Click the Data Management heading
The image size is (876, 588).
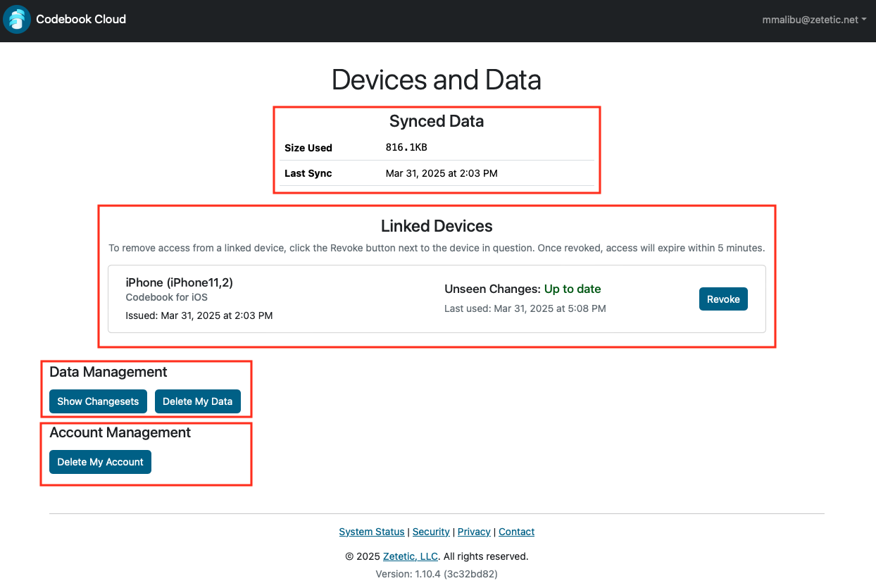pos(108,372)
